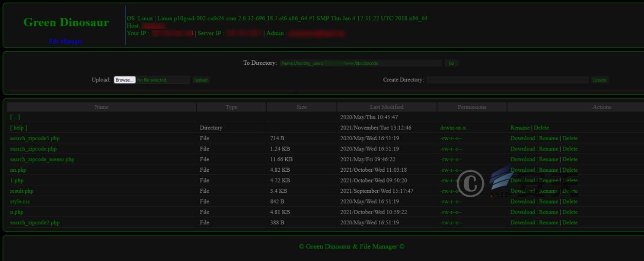The width and height of the screenshot is (644, 261).
Task: Open nn.php file
Action: click(x=18, y=170)
